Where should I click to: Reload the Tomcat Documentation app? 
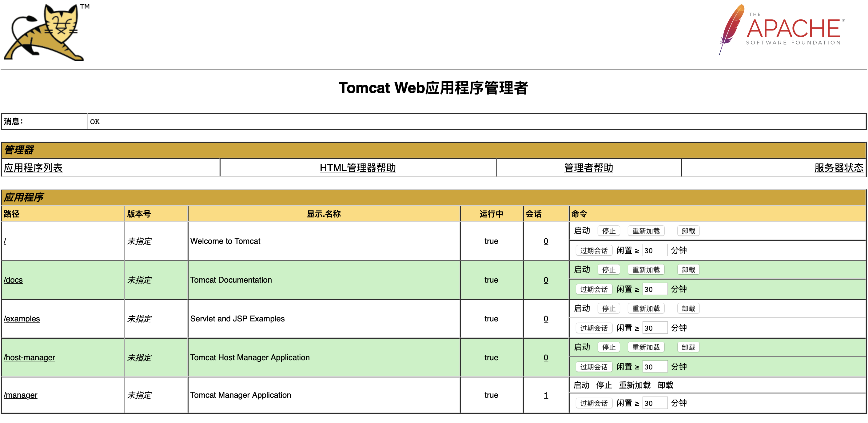(646, 270)
